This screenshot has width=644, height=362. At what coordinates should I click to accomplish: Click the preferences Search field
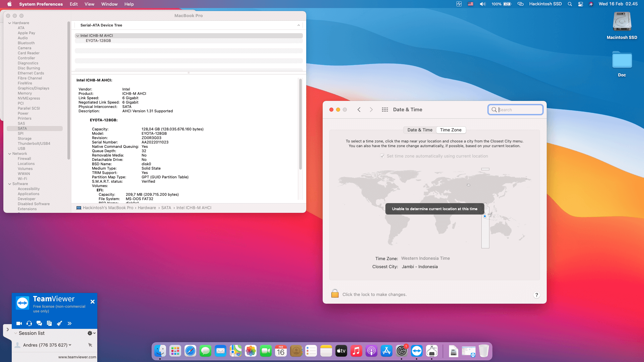516,110
